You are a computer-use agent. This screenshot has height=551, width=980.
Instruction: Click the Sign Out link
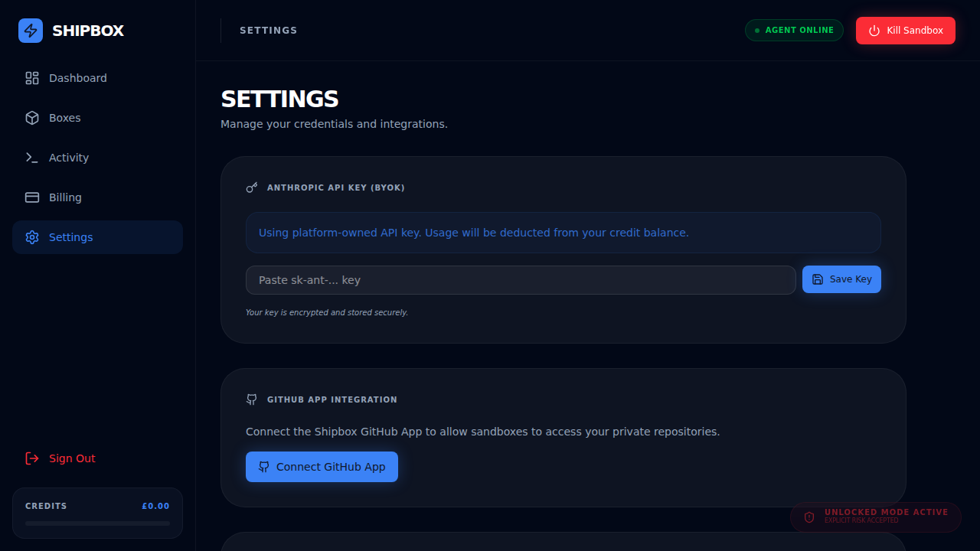pyautogui.click(x=72, y=458)
